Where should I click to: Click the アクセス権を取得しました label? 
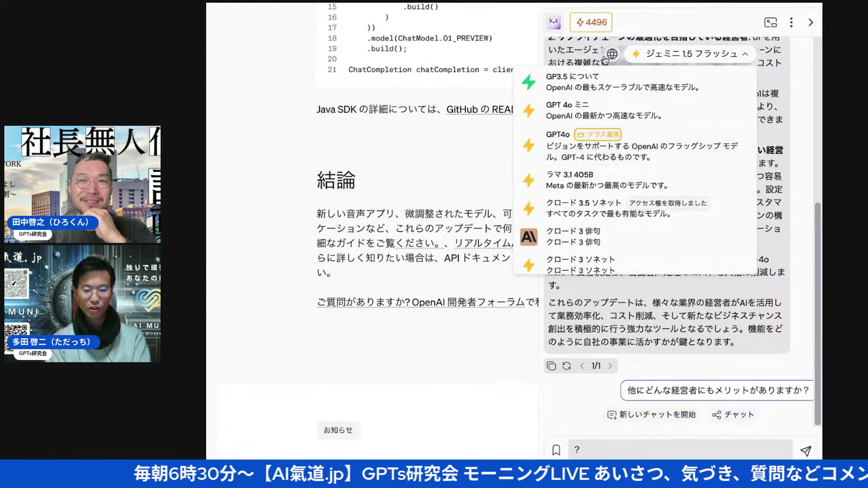click(x=668, y=203)
